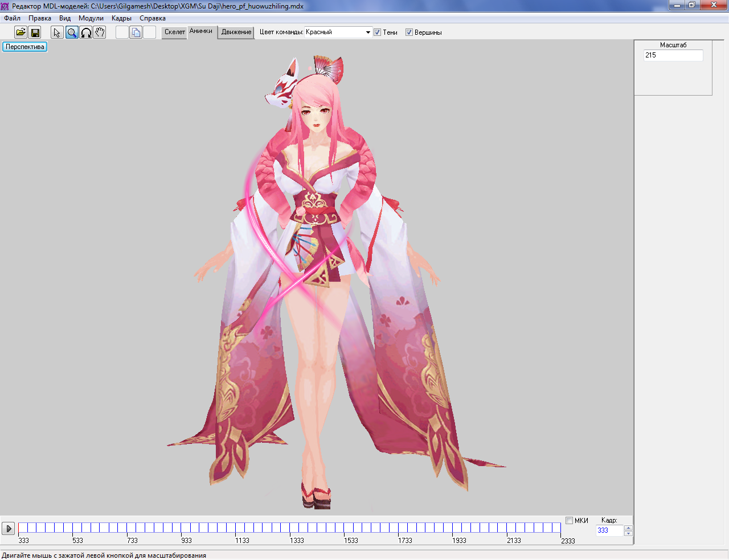This screenshot has width=729, height=560.
Task: Pick the hand pan tool
Action: tap(100, 32)
